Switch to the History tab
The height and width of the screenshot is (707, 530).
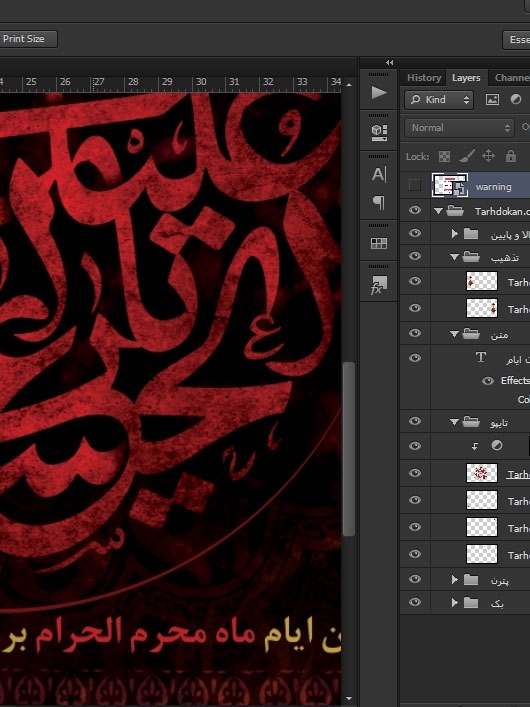(424, 78)
